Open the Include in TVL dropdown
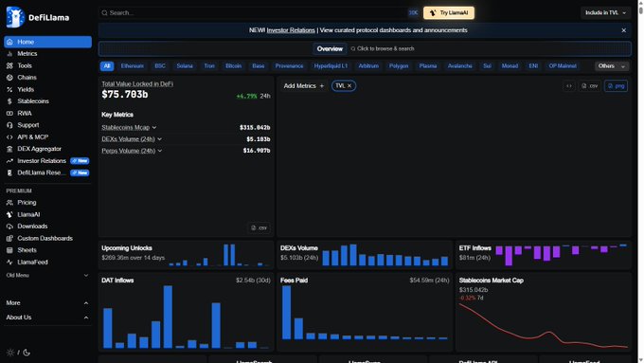Viewport: 644px width, 363px height. (605, 12)
